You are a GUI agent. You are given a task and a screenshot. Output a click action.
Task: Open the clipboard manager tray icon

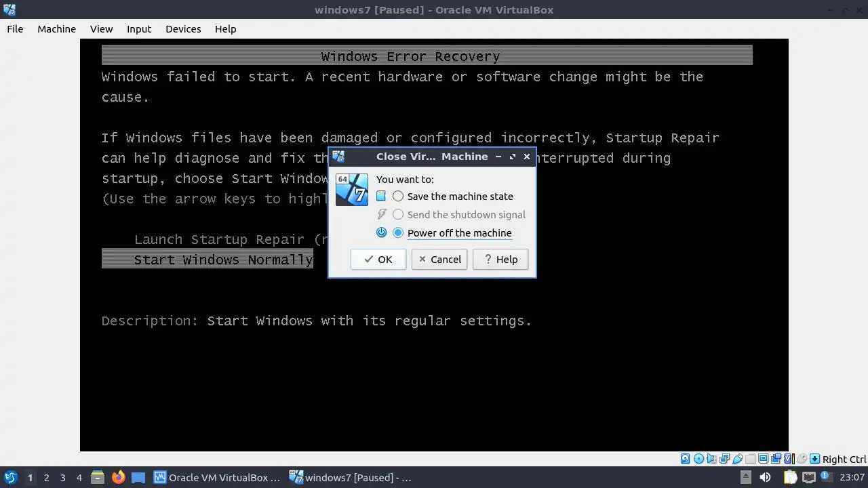pos(791,477)
